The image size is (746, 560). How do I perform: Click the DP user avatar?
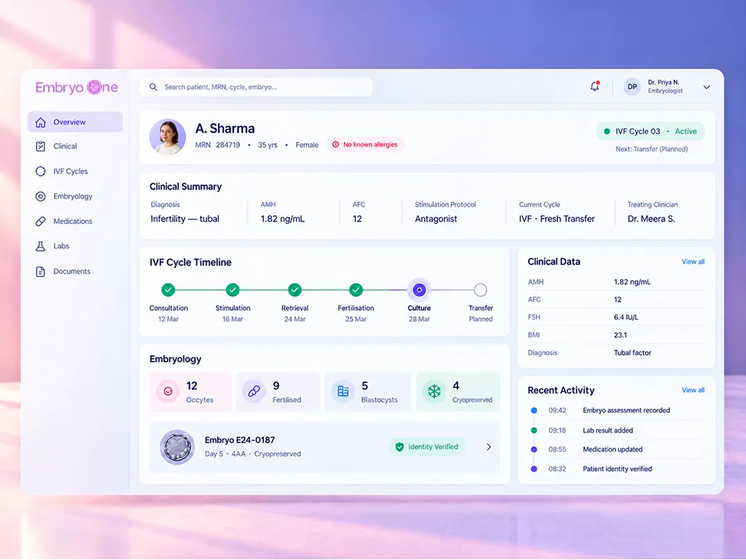pyautogui.click(x=631, y=87)
